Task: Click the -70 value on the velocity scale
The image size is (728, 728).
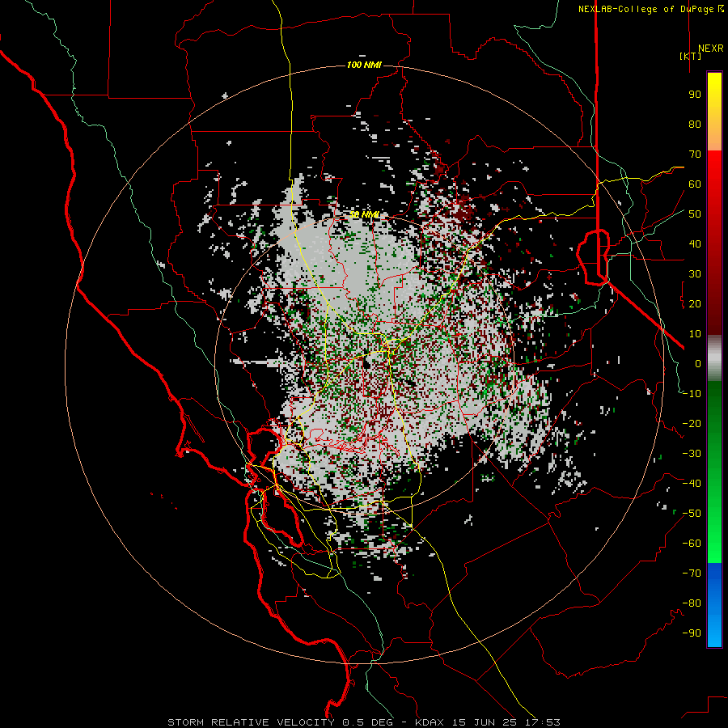Action: pos(692,574)
